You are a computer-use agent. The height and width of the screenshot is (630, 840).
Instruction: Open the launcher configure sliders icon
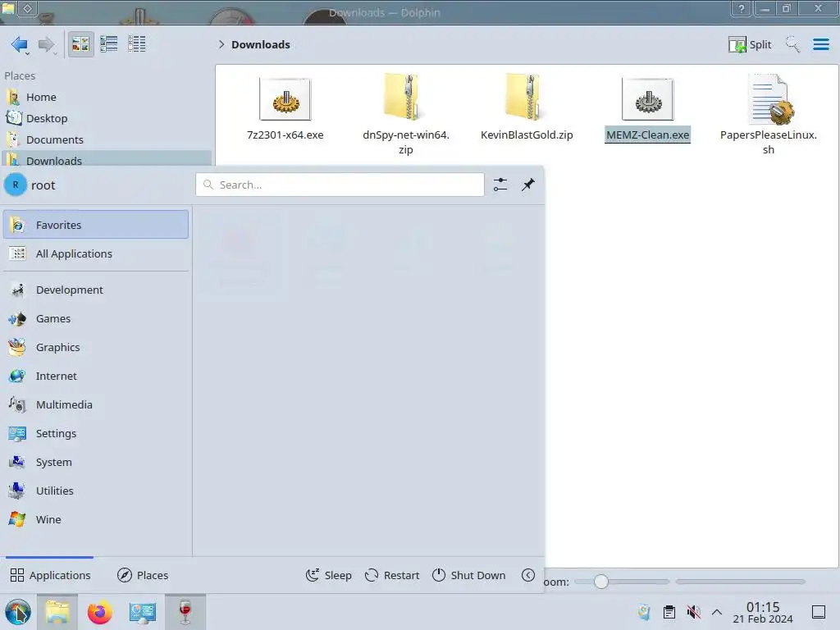tap(500, 185)
